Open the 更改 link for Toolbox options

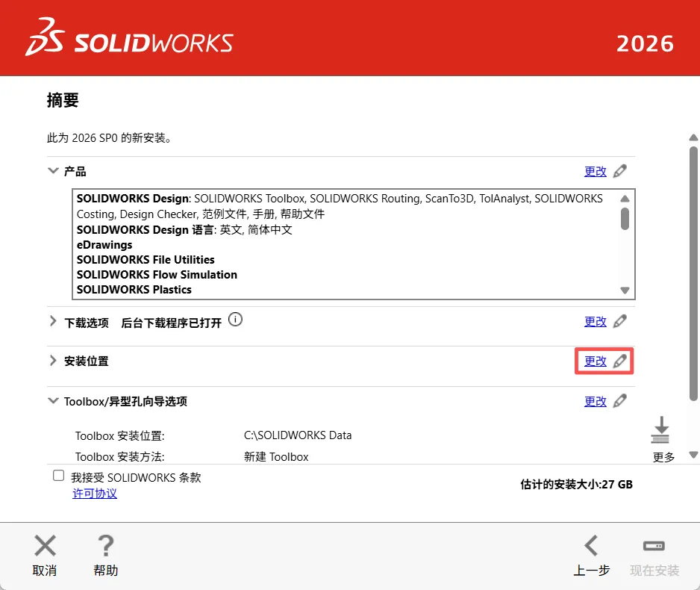[596, 402]
